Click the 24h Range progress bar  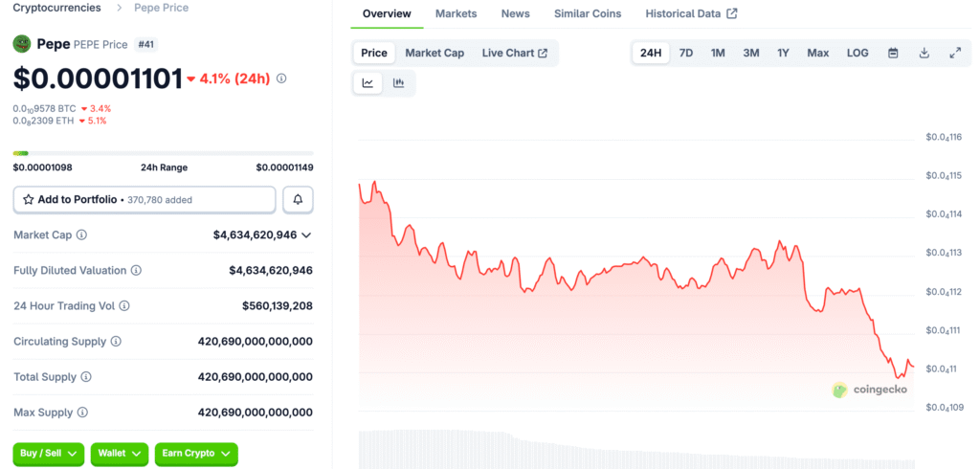(x=163, y=153)
